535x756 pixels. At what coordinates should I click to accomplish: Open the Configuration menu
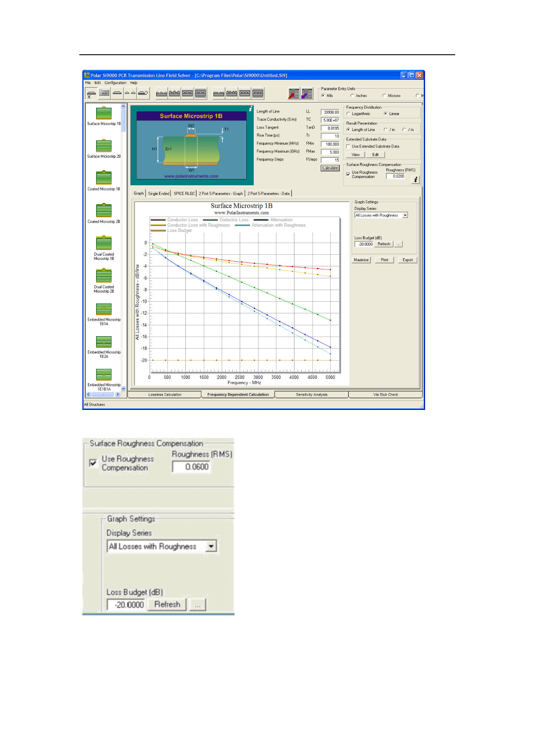pyautogui.click(x=115, y=83)
